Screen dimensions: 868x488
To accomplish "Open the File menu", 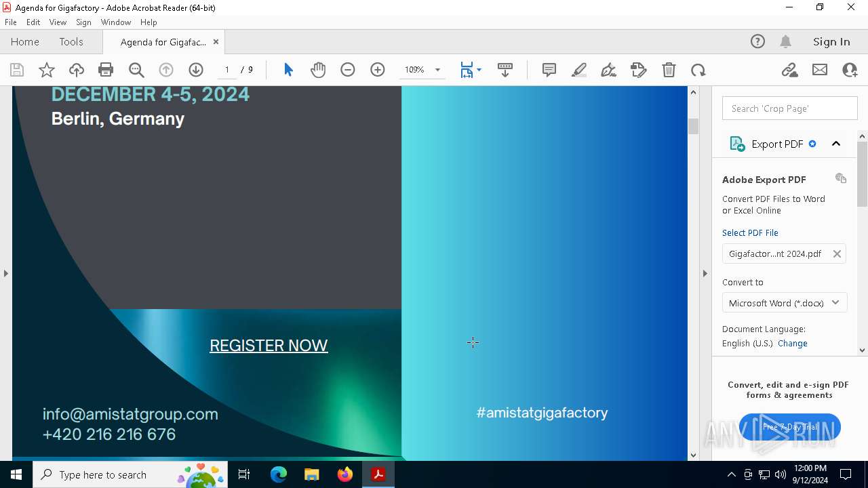I will pyautogui.click(x=11, y=22).
